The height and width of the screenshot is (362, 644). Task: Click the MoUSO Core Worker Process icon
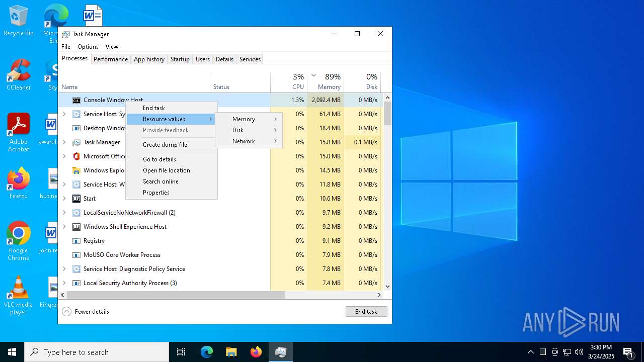pyautogui.click(x=76, y=255)
